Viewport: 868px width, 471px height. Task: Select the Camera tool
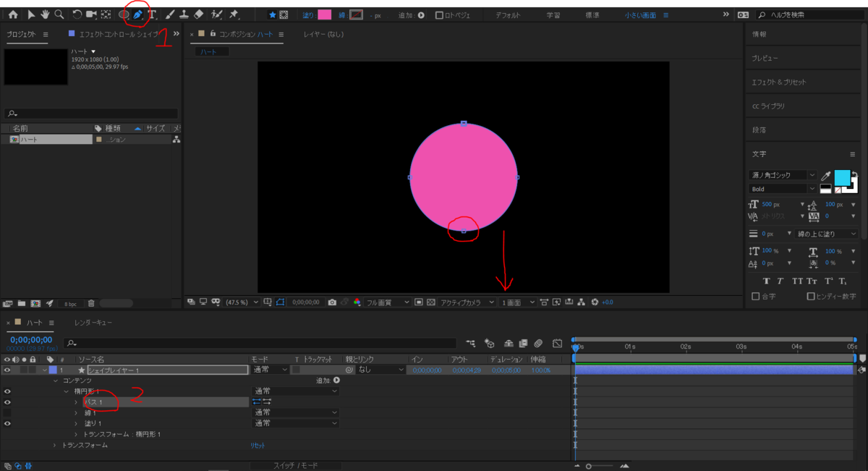pos(91,14)
